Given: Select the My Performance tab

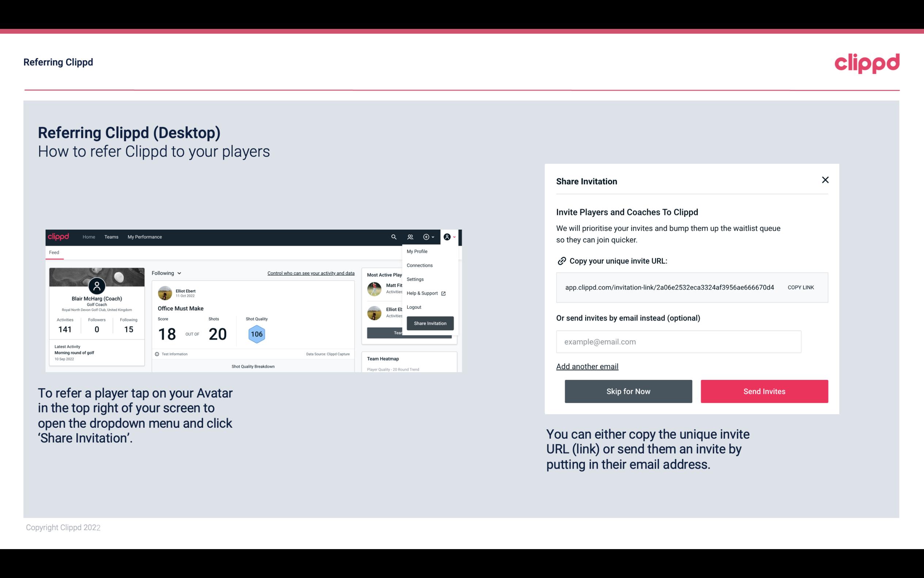Looking at the screenshot, I should tap(144, 237).
